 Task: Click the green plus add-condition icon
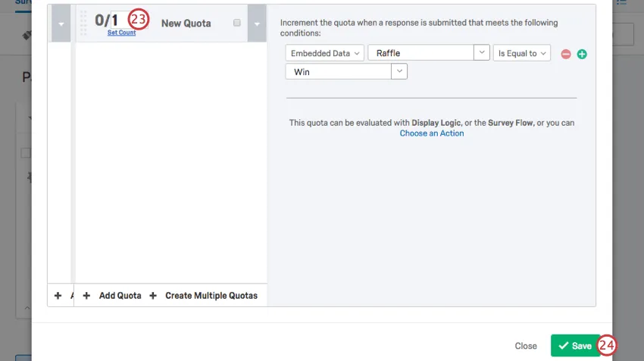pos(582,55)
